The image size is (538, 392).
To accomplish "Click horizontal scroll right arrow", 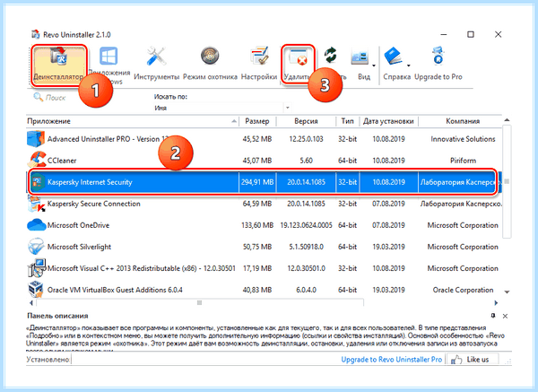I will click(496, 303).
